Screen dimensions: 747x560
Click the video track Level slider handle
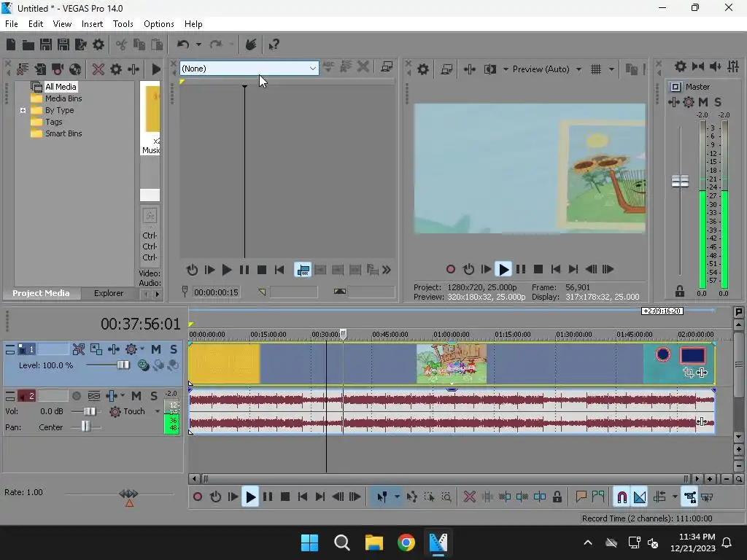123,365
